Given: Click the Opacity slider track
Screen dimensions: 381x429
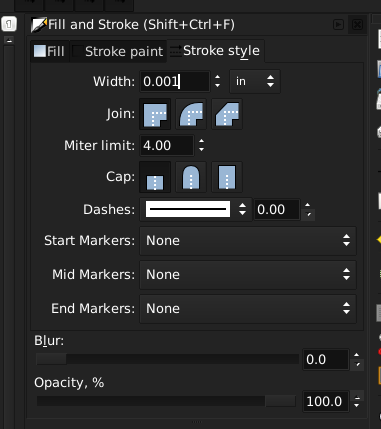Looking at the screenshot, I should pyautogui.click(x=166, y=401).
